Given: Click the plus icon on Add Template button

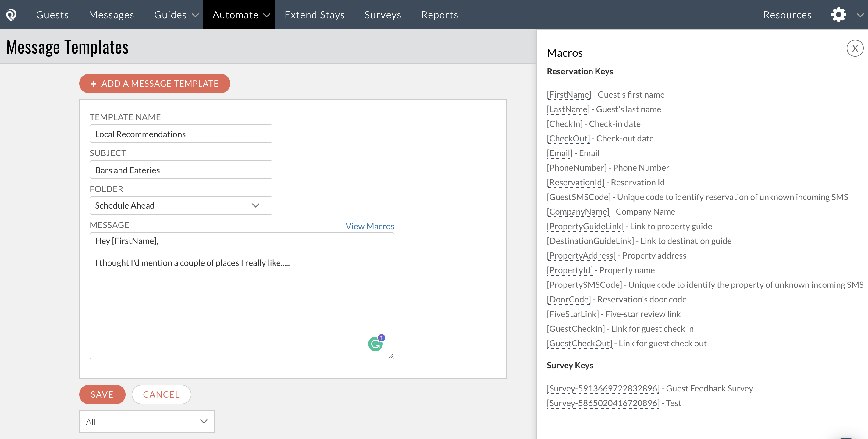Looking at the screenshot, I should 93,84.
